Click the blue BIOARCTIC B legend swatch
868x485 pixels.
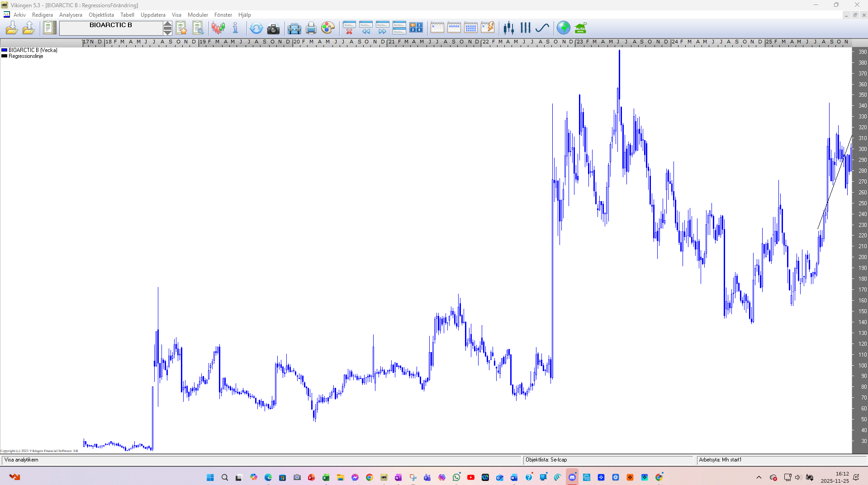pos(5,50)
